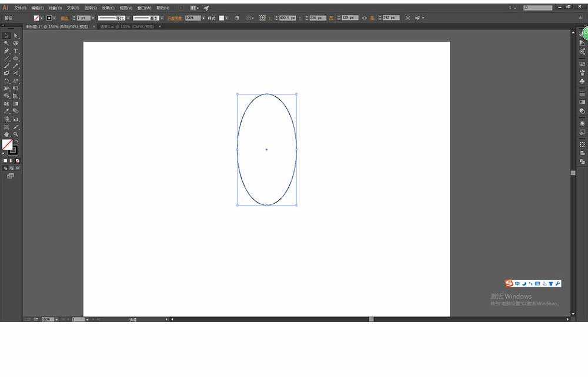Open the 窗口(W) menu
The width and height of the screenshot is (588, 377).
(x=145, y=8)
